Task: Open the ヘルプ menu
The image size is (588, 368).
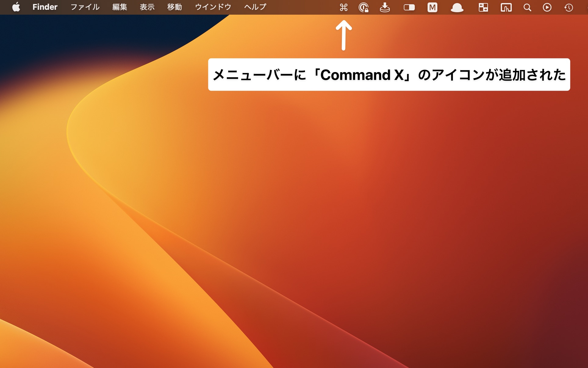Action: coord(255,7)
